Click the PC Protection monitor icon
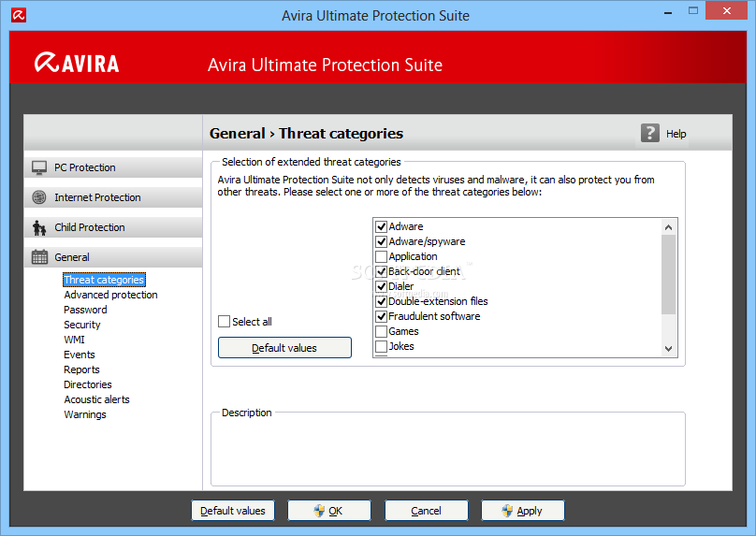This screenshot has height=536, width=756. tap(39, 167)
